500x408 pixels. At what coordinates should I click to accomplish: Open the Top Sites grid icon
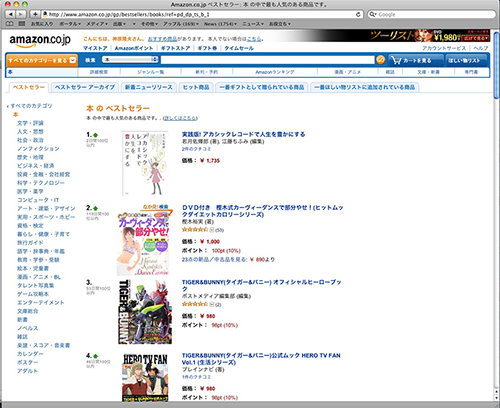tap(22, 24)
